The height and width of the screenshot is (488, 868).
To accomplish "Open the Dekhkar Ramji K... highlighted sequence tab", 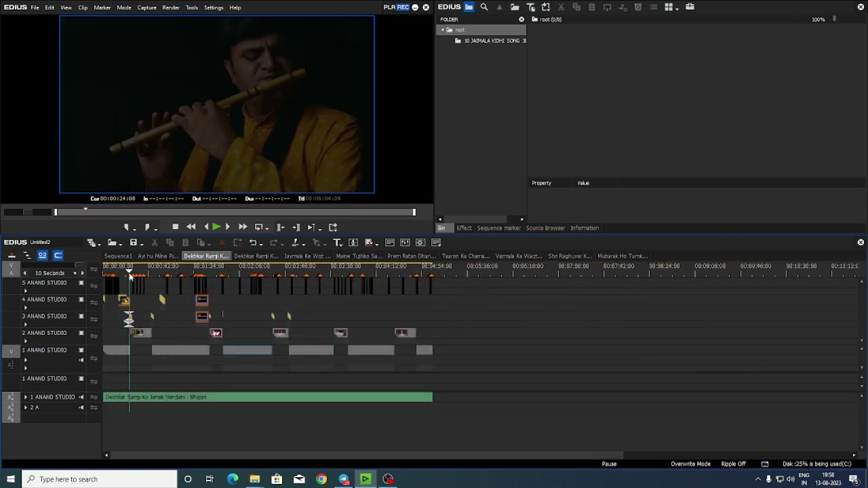I will [x=206, y=256].
